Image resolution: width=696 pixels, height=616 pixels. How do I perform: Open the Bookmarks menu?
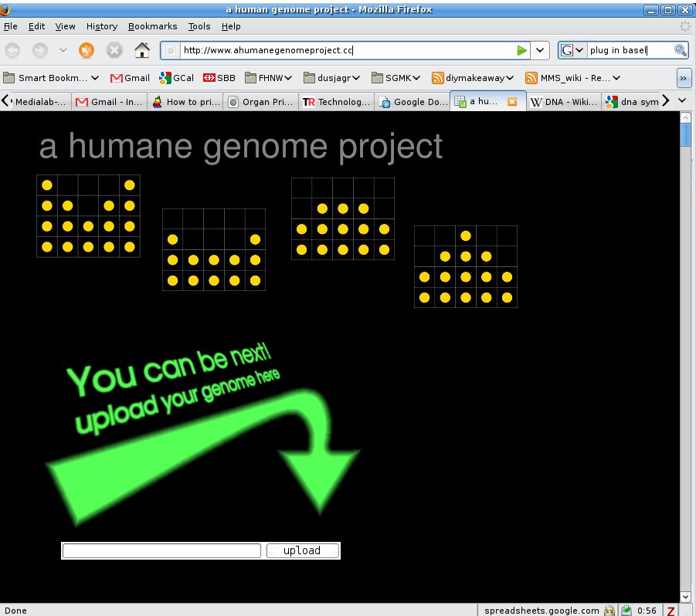coord(152,26)
